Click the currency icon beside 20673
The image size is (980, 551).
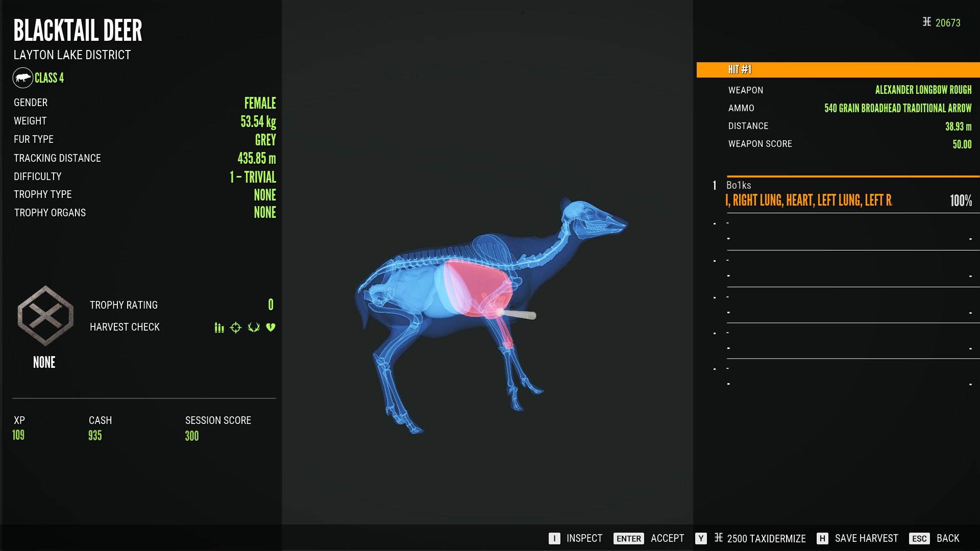coord(927,22)
